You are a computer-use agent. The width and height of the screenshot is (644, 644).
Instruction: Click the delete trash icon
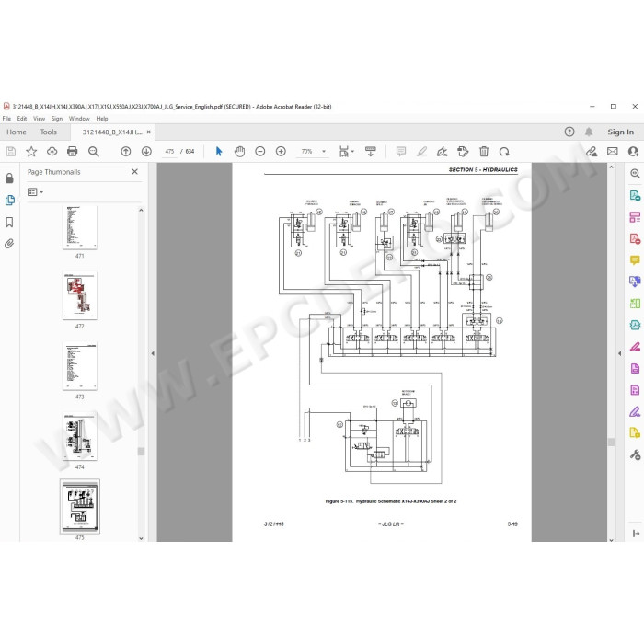click(x=484, y=152)
